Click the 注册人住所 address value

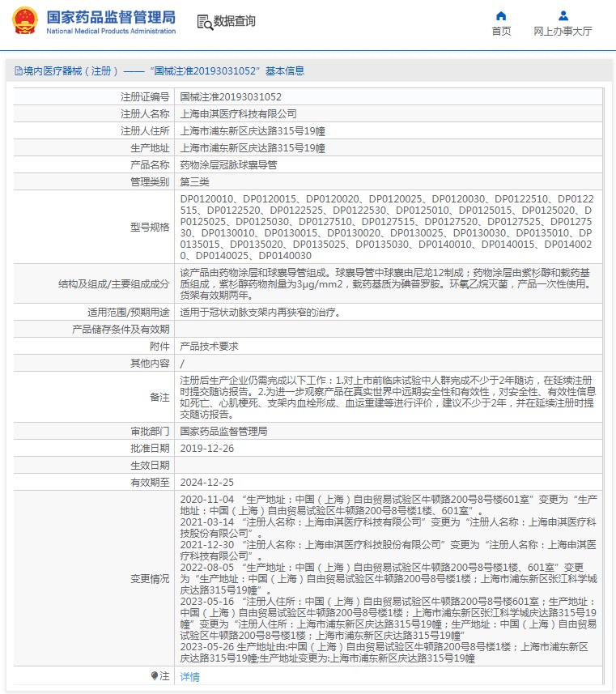tap(253, 130)
